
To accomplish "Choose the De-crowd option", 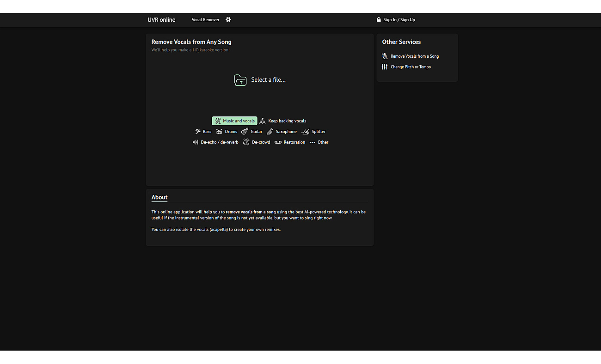I will (257, 142).
